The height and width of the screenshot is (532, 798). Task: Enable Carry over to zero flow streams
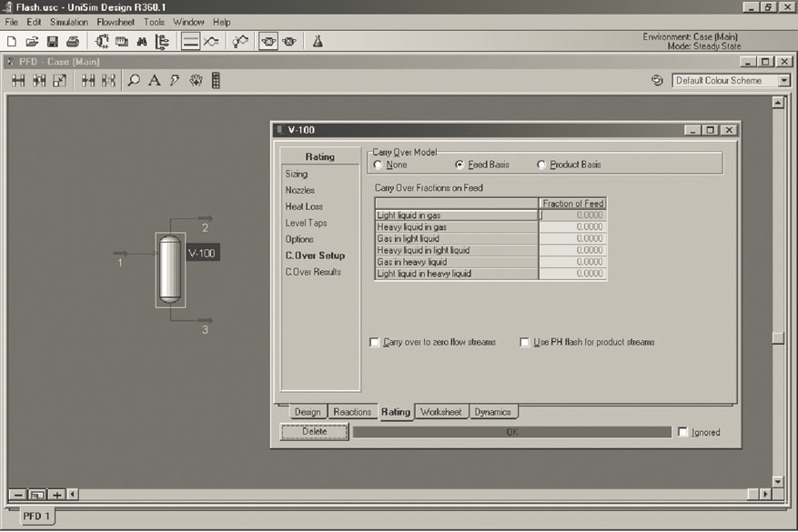tap(375, 342)
